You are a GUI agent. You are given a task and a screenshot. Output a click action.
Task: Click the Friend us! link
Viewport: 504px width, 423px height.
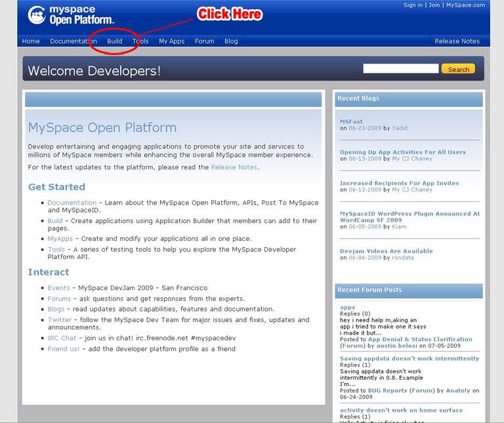(x=63, y=349)
